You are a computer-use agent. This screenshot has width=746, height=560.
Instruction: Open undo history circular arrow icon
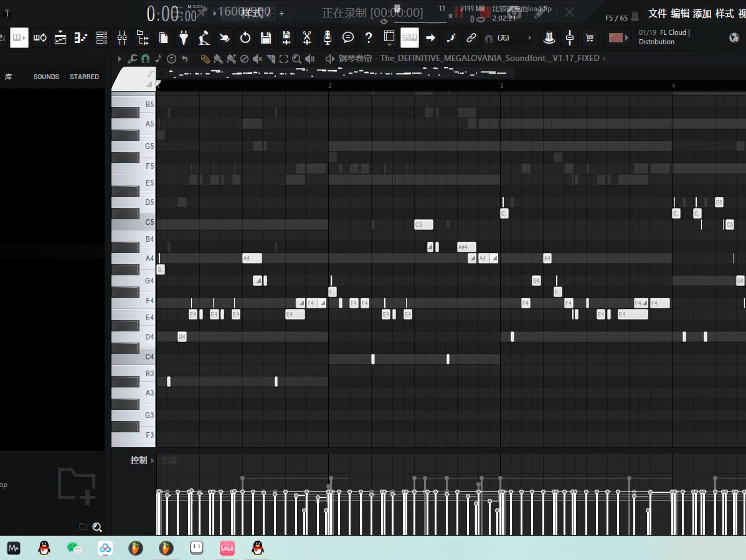(245, 37)
